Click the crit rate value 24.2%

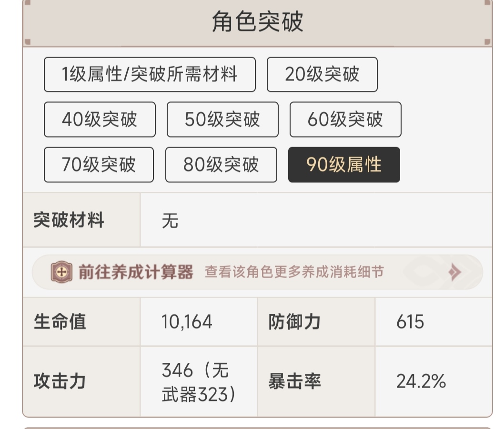[x=421, y=381]
